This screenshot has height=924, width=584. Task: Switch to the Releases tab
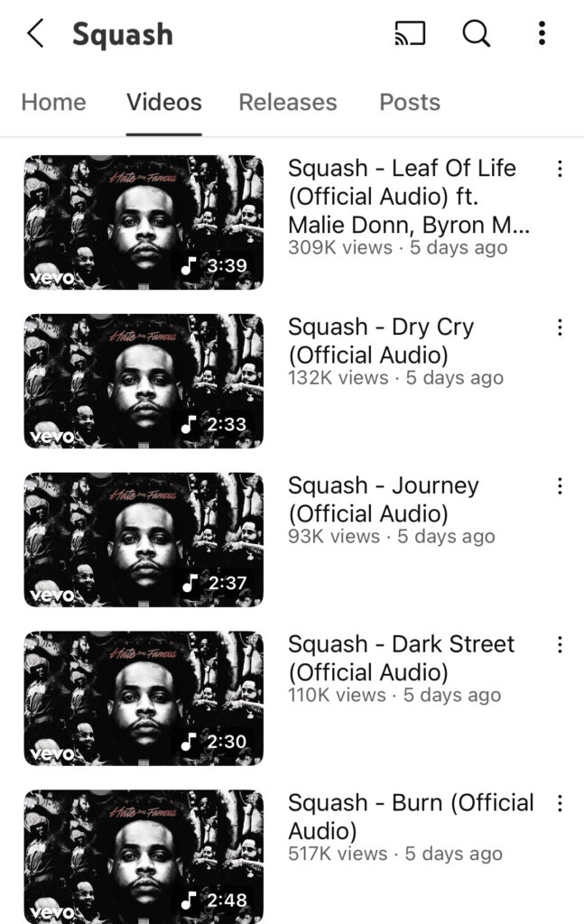click(x=288, y=103)
